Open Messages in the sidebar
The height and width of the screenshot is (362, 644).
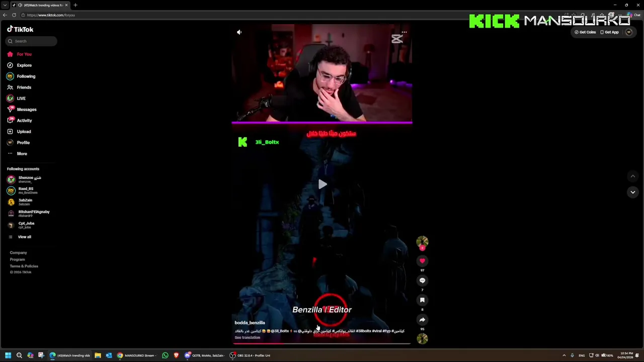coord(22,110)
